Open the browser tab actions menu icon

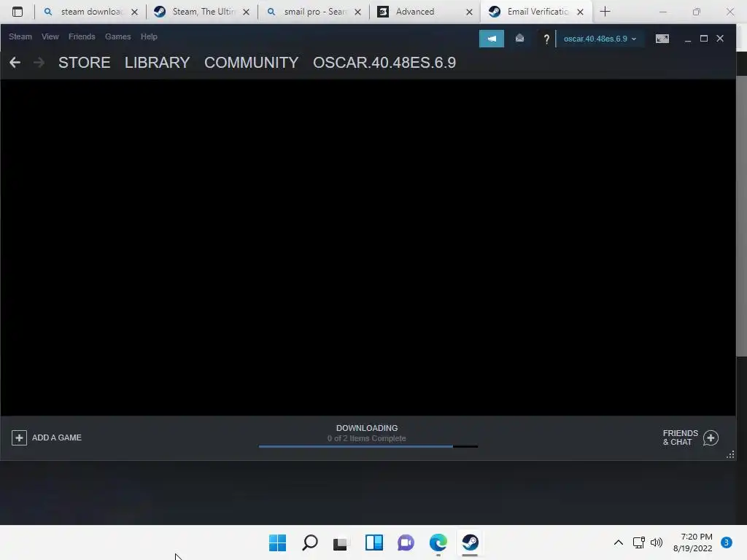coord(18,12)
